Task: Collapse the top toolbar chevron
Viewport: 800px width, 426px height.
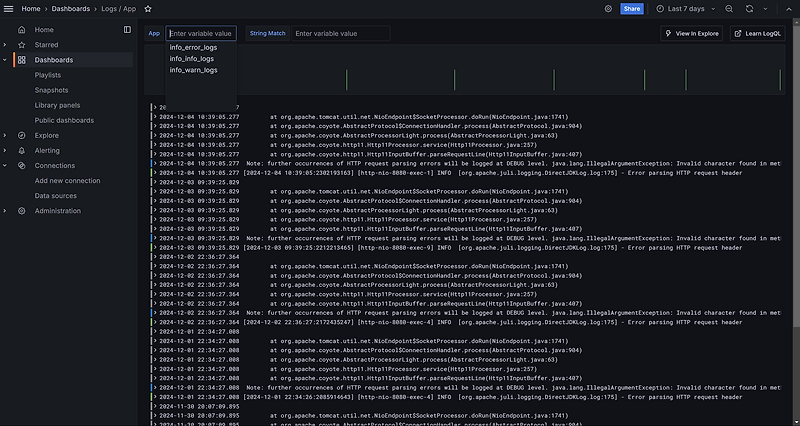Action: point(789,9)
